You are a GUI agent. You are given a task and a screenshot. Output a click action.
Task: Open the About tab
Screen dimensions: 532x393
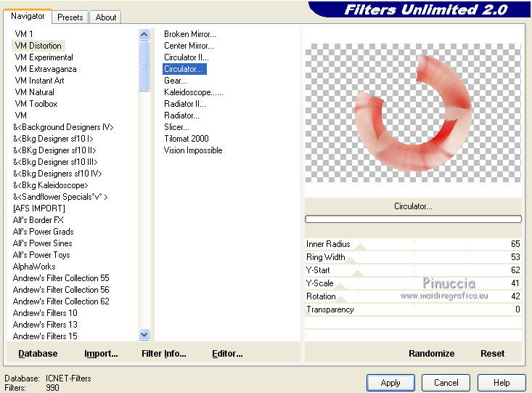[x=105, y=17]
